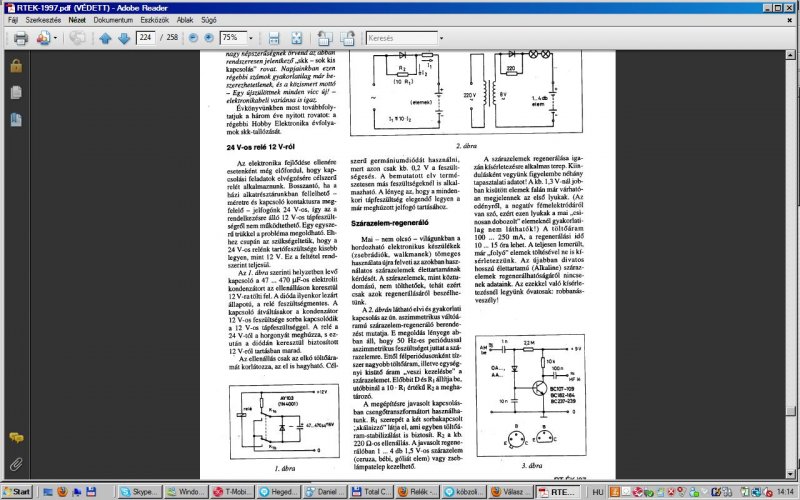Screen dimensions: 800x500
Task: Switch to kóbzoli taskbar button
Action: click(x=464, y=492)
